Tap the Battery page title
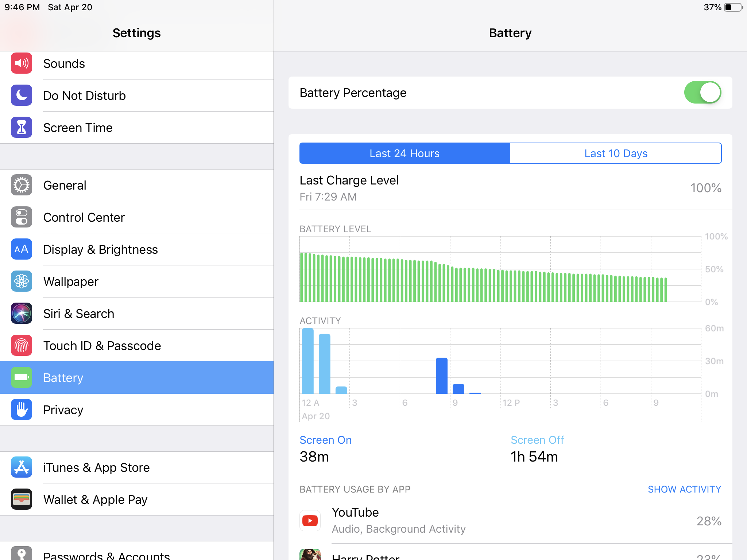The image size is (747, 560). pyautogui.click(x=510, y=33)
